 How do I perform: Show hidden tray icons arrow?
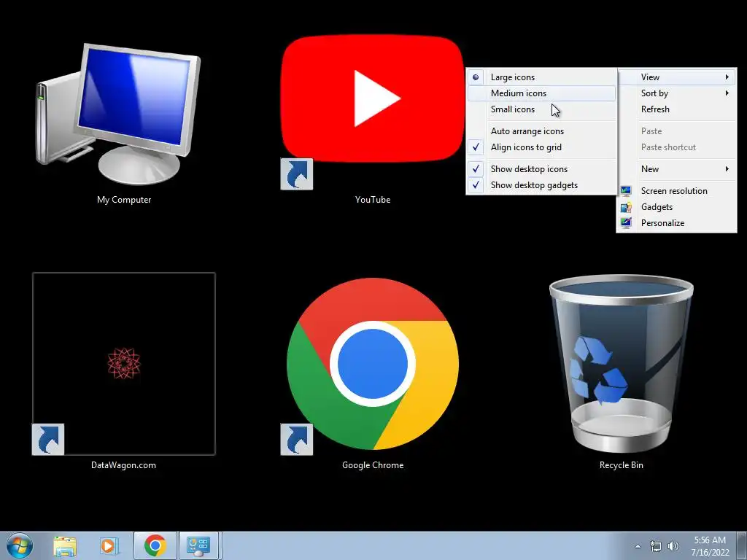[x=638, y=546]
